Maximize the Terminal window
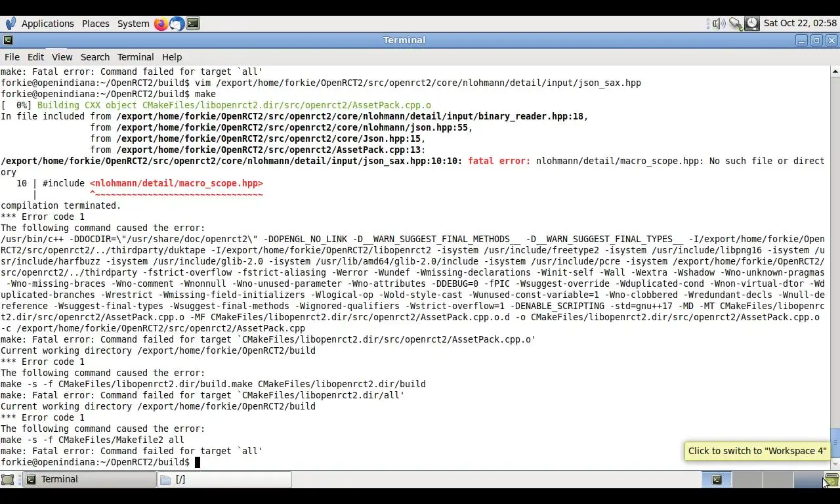The height and width of the screenshot is (504, 840). point(816,40)
